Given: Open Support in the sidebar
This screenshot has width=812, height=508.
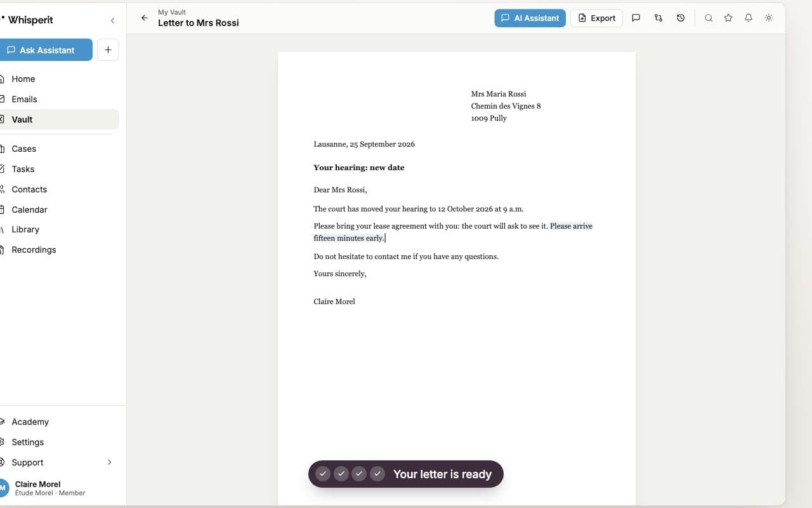Looking at the screenshot, I should [58, 462].
